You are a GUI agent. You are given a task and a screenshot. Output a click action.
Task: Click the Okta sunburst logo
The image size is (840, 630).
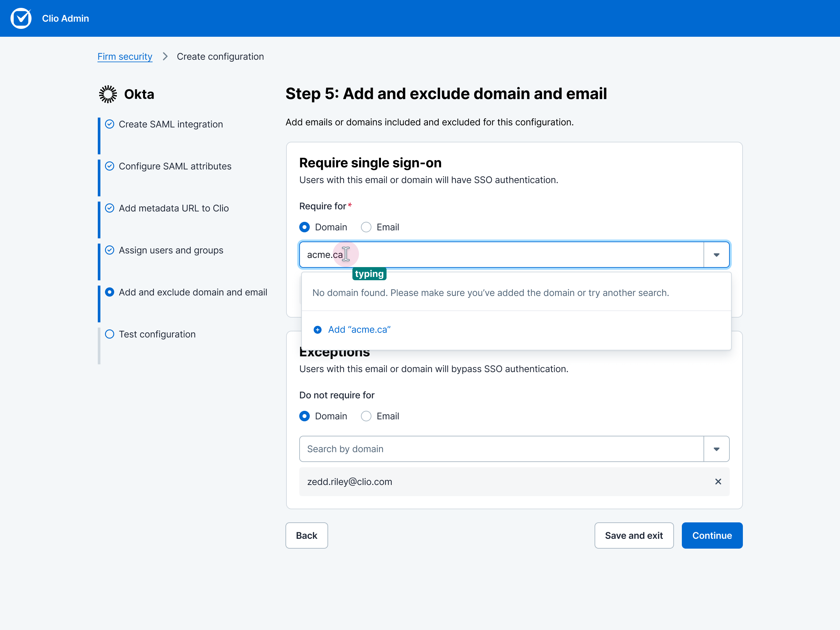point(108,94)
